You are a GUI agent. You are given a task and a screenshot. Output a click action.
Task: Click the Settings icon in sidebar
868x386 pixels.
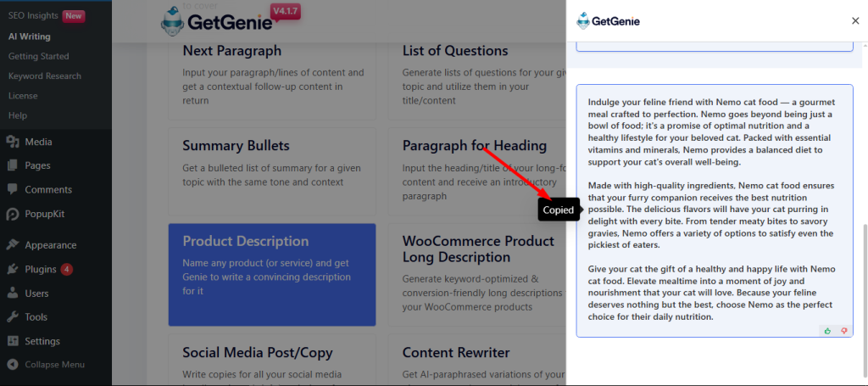13,341
